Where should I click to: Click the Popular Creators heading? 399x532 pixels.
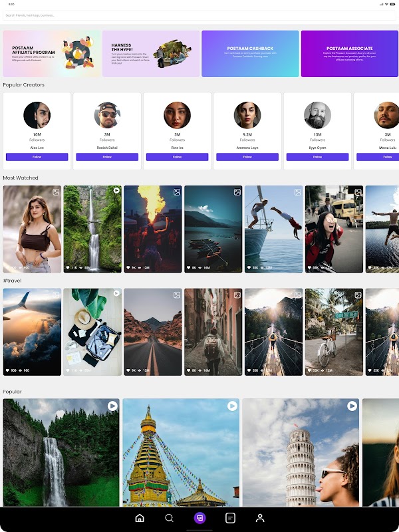coord(24,85)
